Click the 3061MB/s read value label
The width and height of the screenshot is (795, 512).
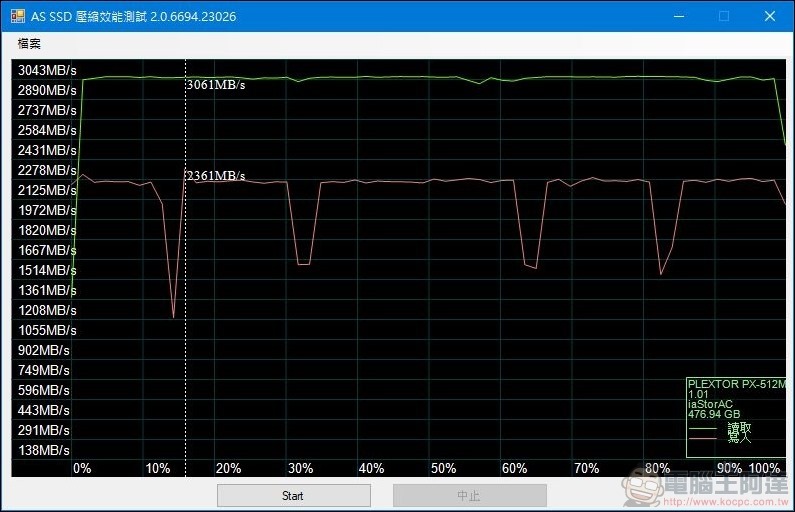(x=216, y=85)
